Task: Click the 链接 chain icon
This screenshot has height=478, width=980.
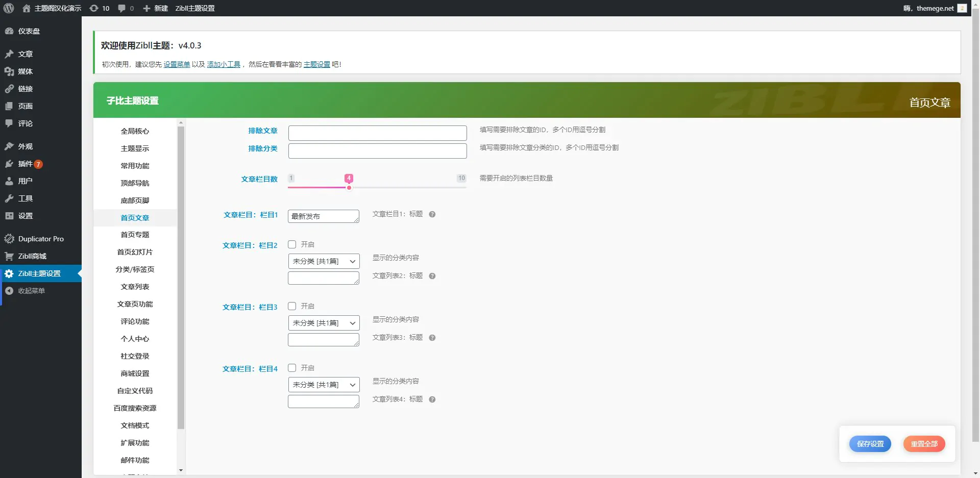Action: [9, 89]
